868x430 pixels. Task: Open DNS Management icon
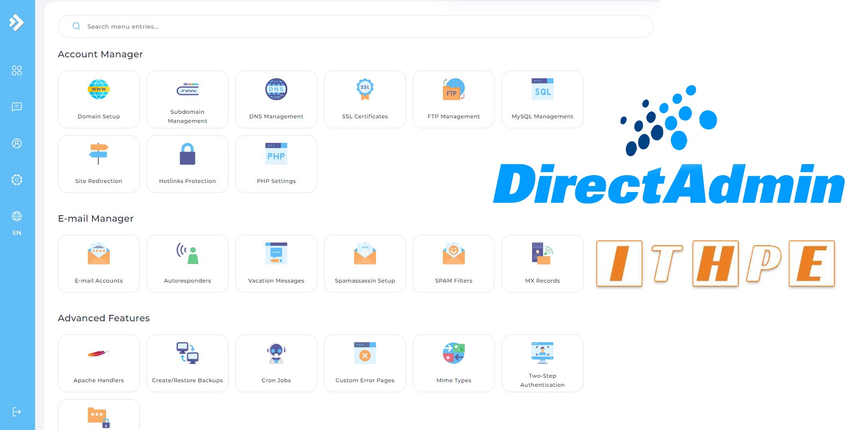tap(276, 89)
